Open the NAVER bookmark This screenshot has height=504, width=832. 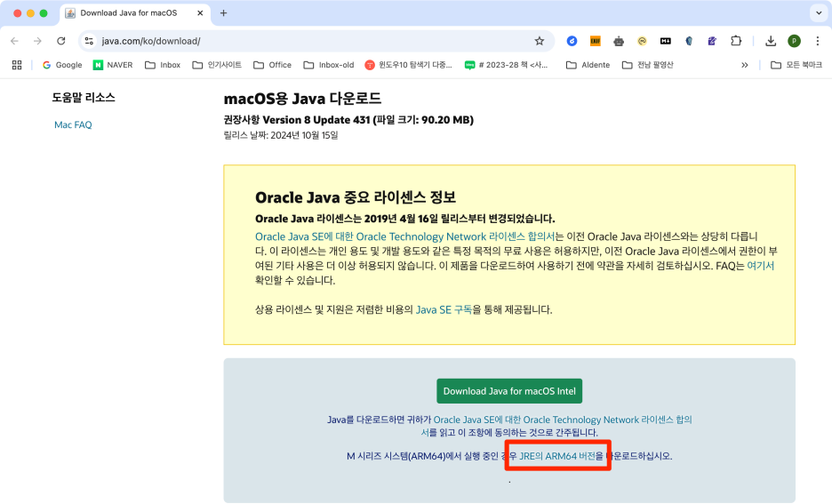point(113,65)
